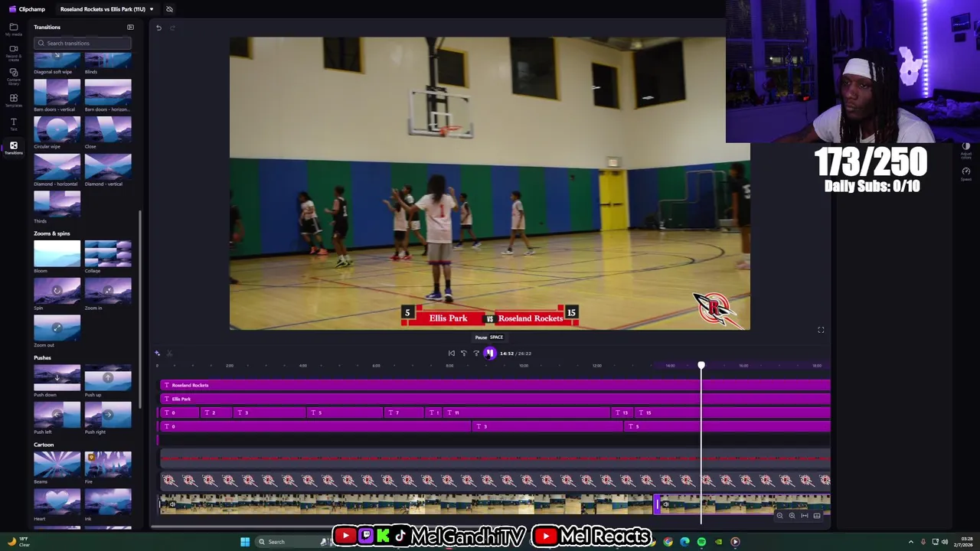The height and width of the screenshot is (551, 980).
Task: Open the Templates sidebar tab
Action: point(13,100)
